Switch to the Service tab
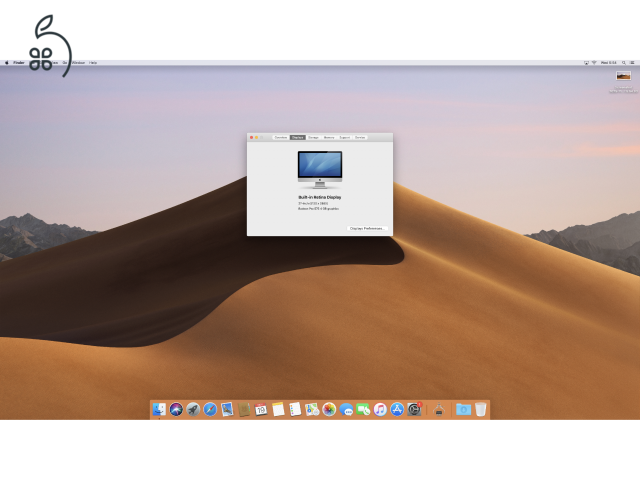Screen dimensions: 640x480 (360, 138)
